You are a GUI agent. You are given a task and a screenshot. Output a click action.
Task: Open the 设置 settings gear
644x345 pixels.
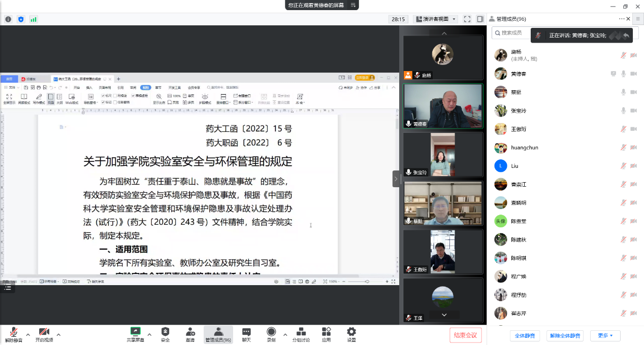(x=351, y=332)
